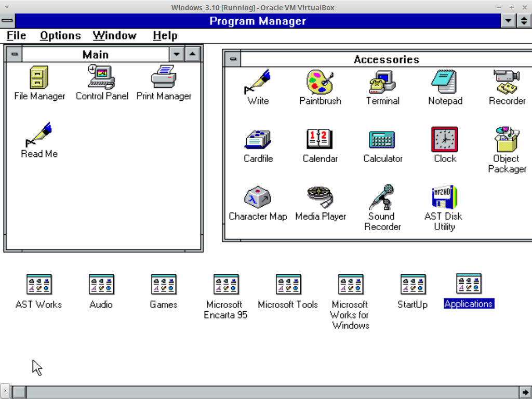Click the Games program group icon
Screen dimensions: 532x399
pos(164,285)
